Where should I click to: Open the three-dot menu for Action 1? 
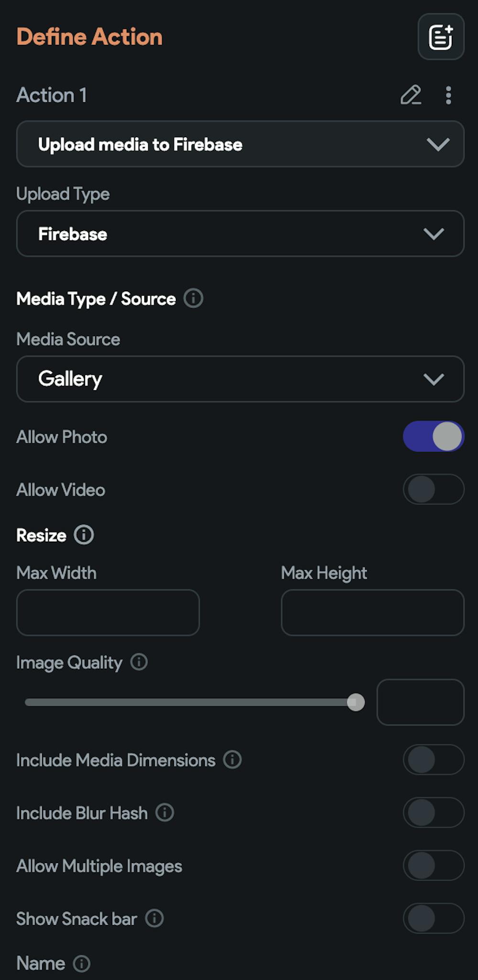pos(448,95)
